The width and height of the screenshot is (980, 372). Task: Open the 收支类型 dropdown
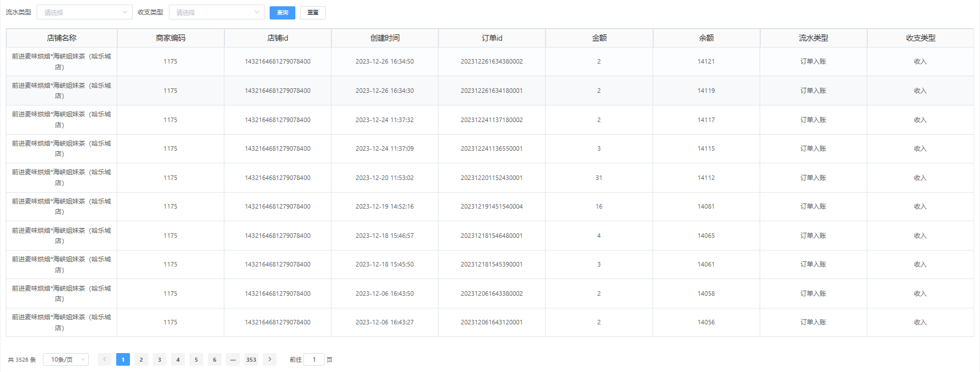coord(216,13)
